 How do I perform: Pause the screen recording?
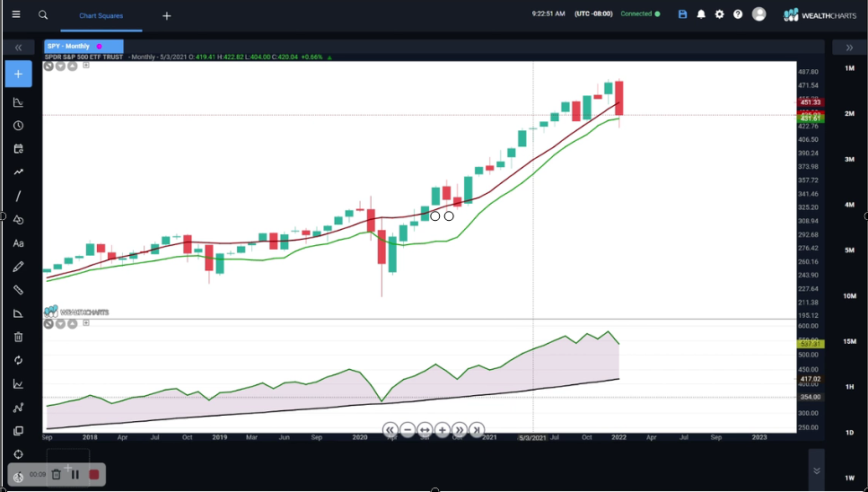click(75, 474)
